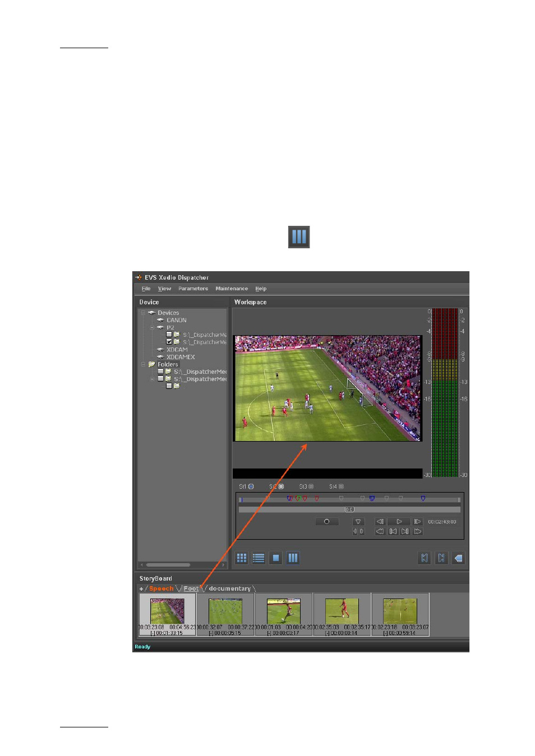535x756 pixels.
Task: Add a new storyboard tab with plus
Action: (x=141, y=589)
